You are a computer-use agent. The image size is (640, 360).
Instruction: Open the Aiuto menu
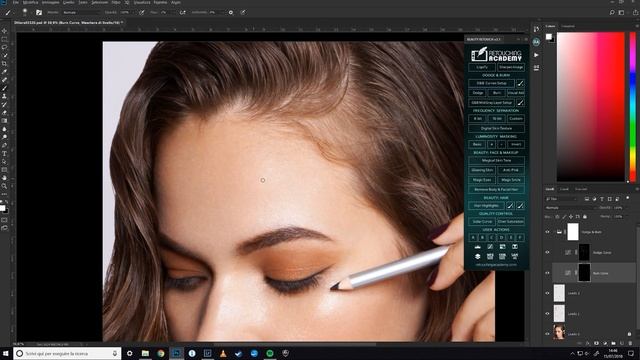click(176, 2)
